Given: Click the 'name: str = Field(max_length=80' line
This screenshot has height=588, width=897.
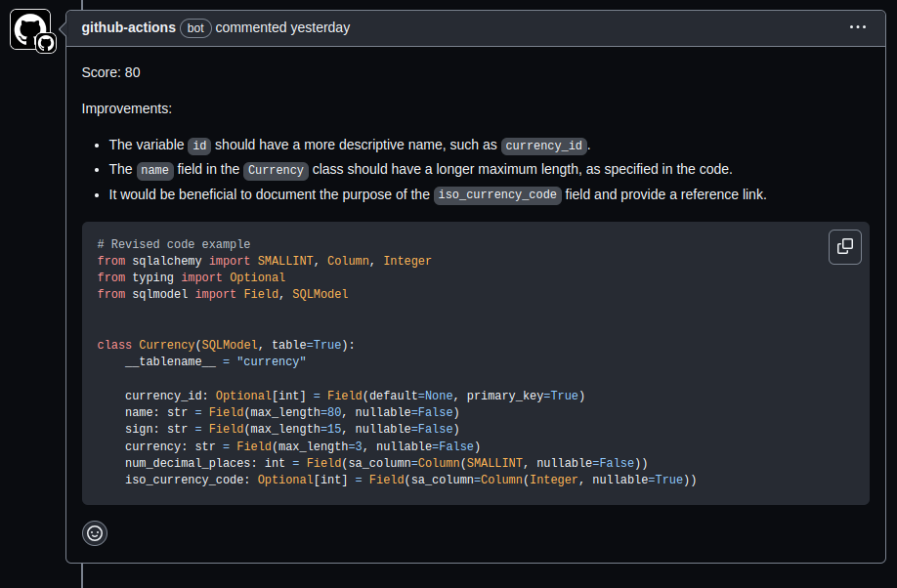Looking at the screenshot, I should [x=292, y=412].
